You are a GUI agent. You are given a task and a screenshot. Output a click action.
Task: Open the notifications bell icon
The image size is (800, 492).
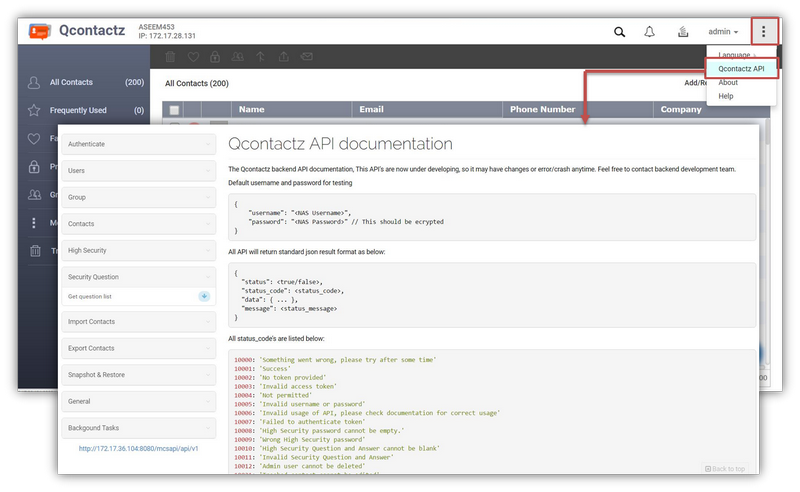[649, 32]
